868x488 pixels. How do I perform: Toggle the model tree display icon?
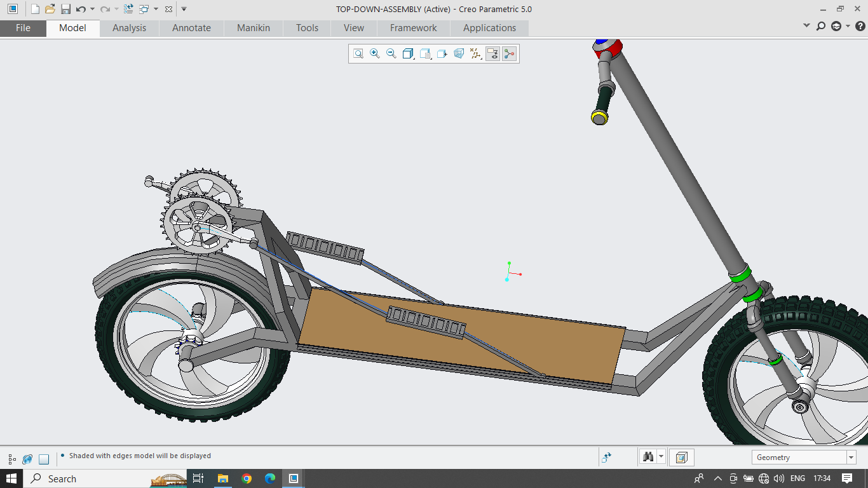point(12,459)
